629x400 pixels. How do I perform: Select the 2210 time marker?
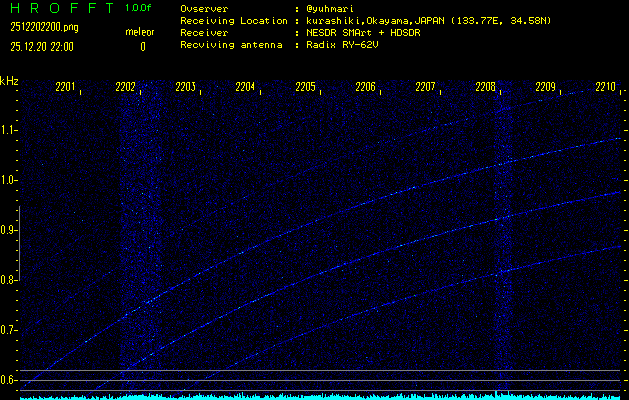605,88
